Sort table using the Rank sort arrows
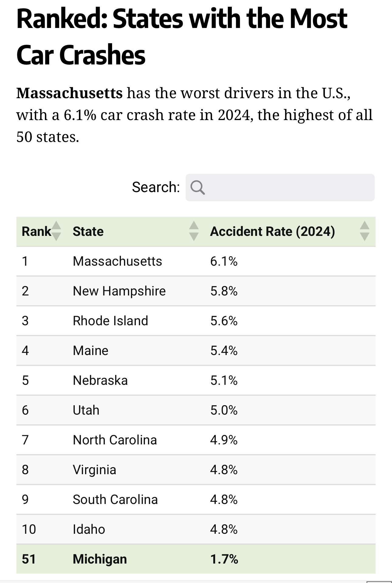Viewport: 392px width, 583px height. [x=56, y=231]
